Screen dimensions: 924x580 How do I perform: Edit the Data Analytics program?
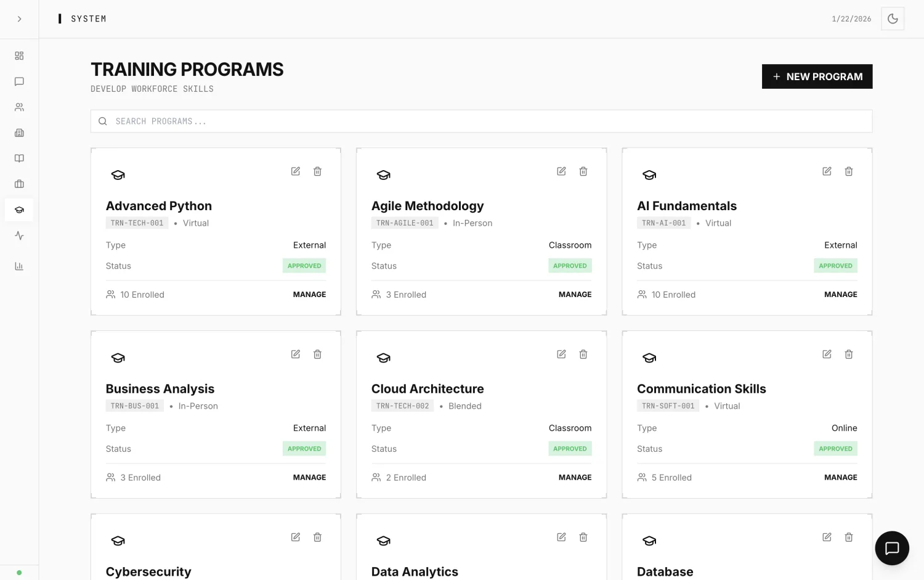coord(561,537)
